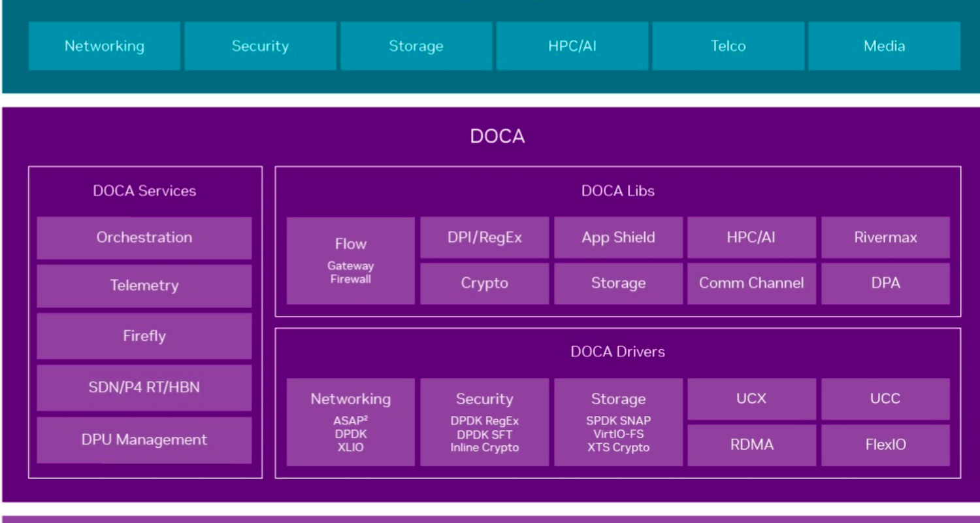Click the Networking box in top row

105,46
